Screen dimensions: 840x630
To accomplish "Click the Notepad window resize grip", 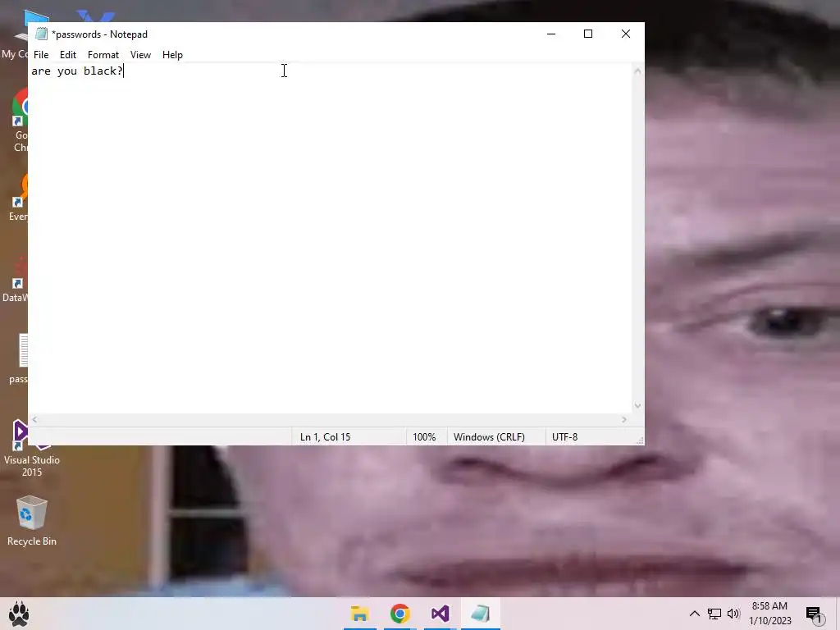I will (x=640, y=441).
